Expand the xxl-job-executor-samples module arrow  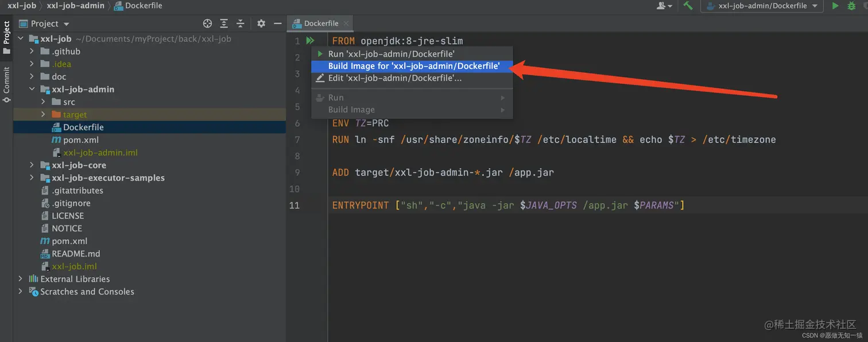pyautogui.click(x=32, y=178)
